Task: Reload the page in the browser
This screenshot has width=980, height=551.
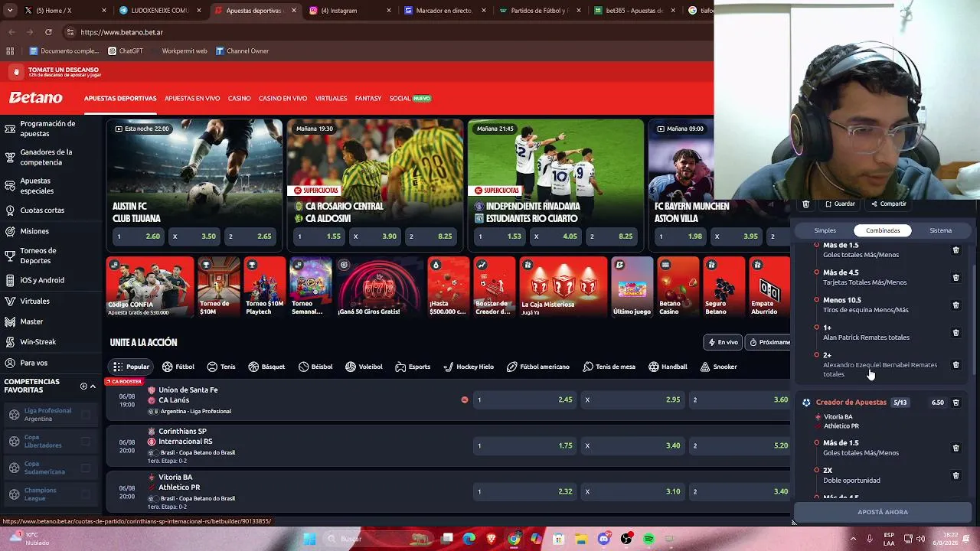Action: (48, 32)
